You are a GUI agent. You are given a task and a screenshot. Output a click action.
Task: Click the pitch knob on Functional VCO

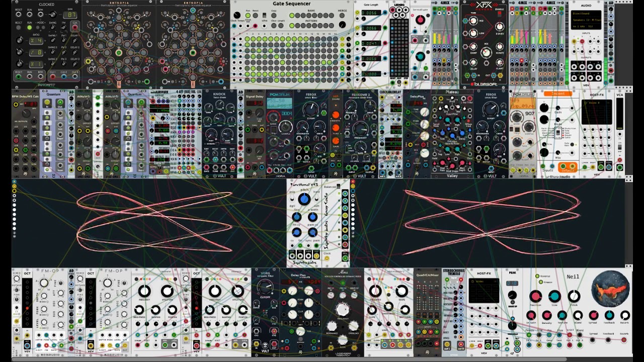[304, 199]
